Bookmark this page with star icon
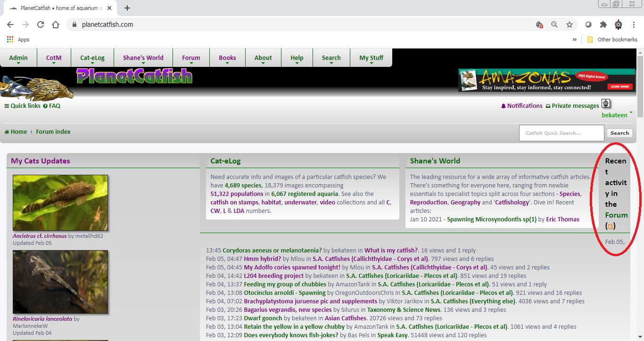Screen dimensions: 644x341 click(x=569, y=24)
